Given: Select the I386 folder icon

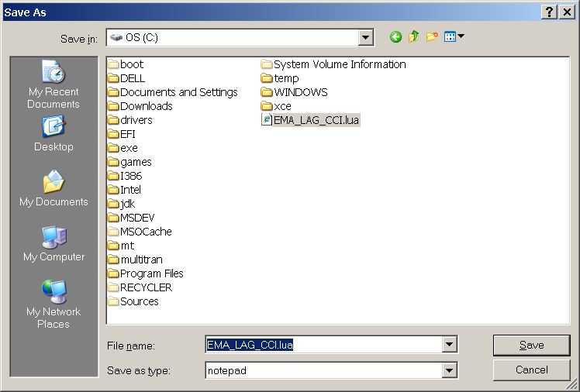Looking at the screenshot, I should tap(113, 176).
